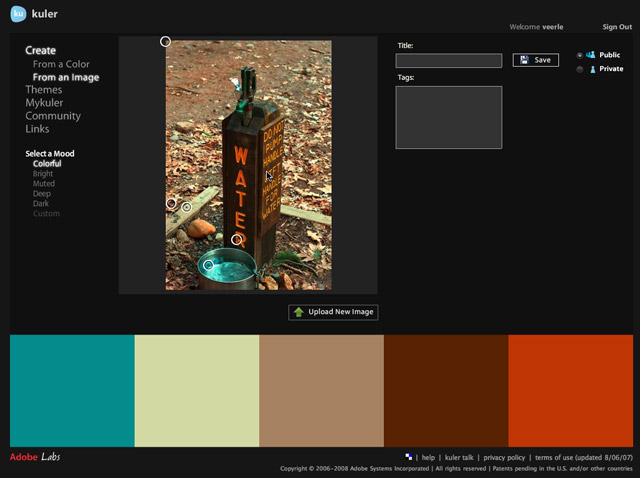Select the teal color swatch
640x478 pixels.
pyautogui.click(x=72, y=391)
